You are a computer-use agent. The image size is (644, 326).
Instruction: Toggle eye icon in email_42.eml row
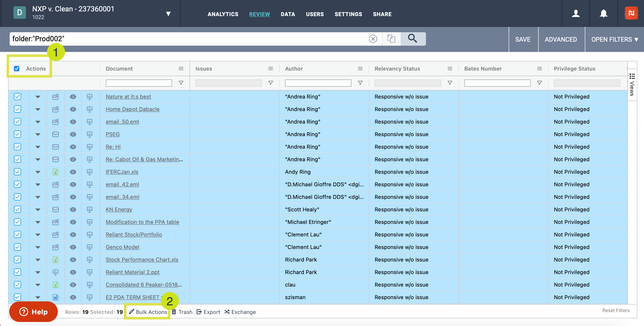tap(73, 184)
